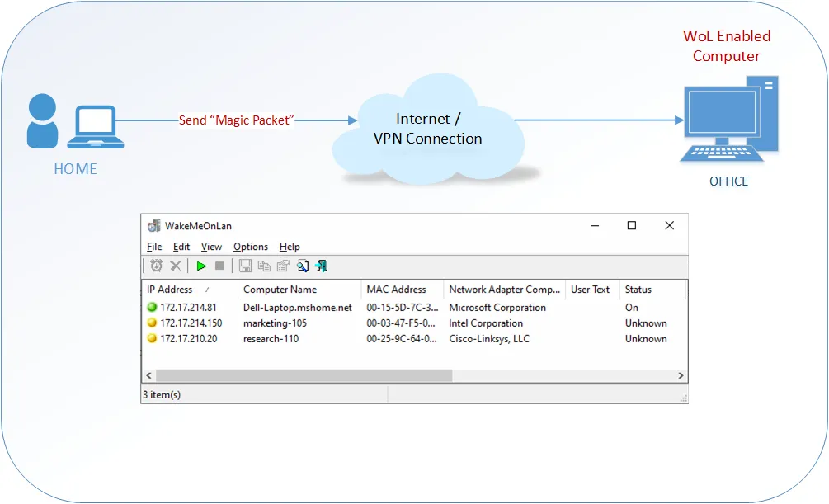The image size is (829, 504).
Task: Select the row with IP 172.17.214.81
Action: [x=415, y=307]
